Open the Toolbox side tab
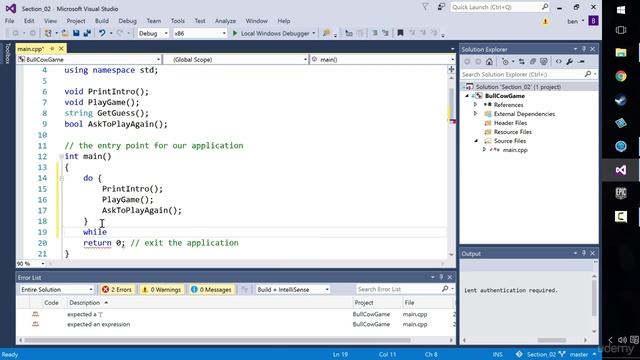Screen dimensions: 640x360 click(7, 53)
